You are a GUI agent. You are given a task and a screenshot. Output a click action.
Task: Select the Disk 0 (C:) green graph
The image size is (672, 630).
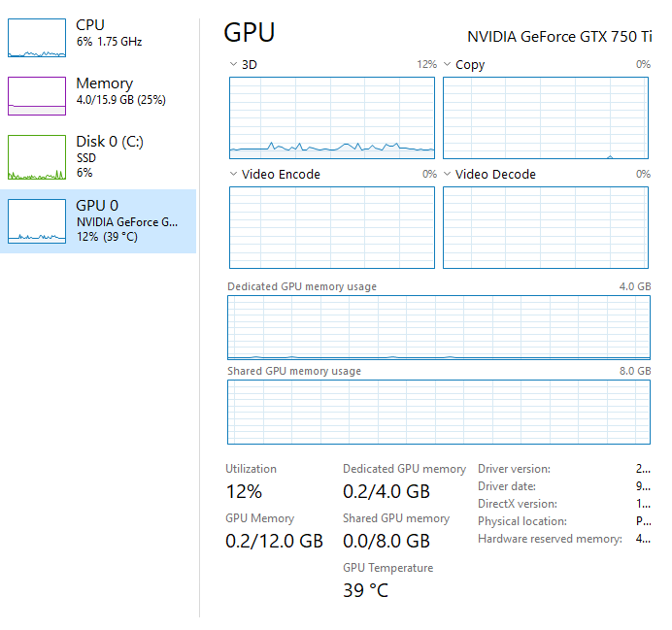tap(37, 157)
